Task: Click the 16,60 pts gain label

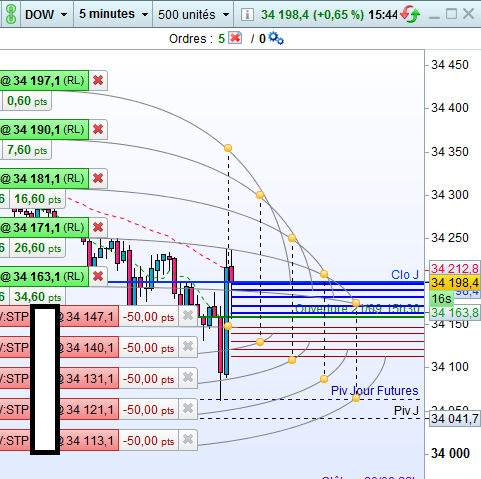Action: coord(37,199)
